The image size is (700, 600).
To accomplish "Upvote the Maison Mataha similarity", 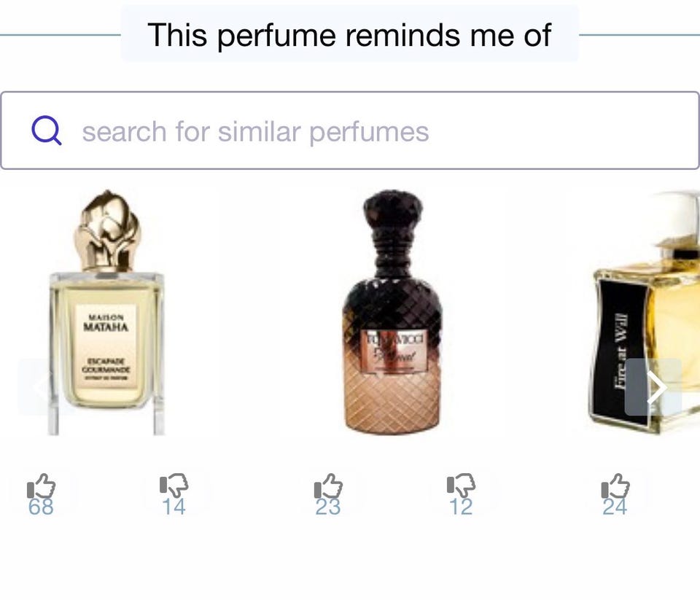I will coord(41,486).
